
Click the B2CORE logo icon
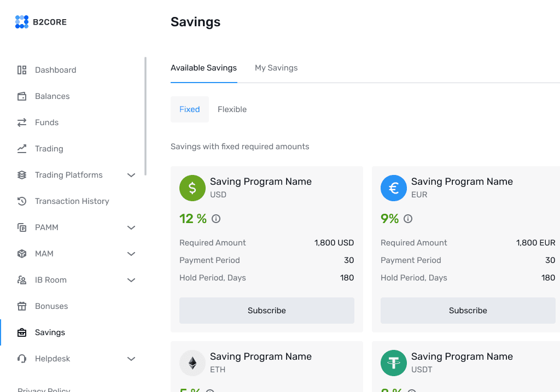pos(22,22)
